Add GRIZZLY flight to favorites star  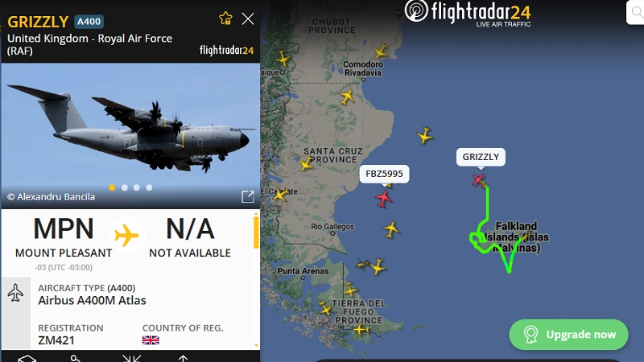225,19
